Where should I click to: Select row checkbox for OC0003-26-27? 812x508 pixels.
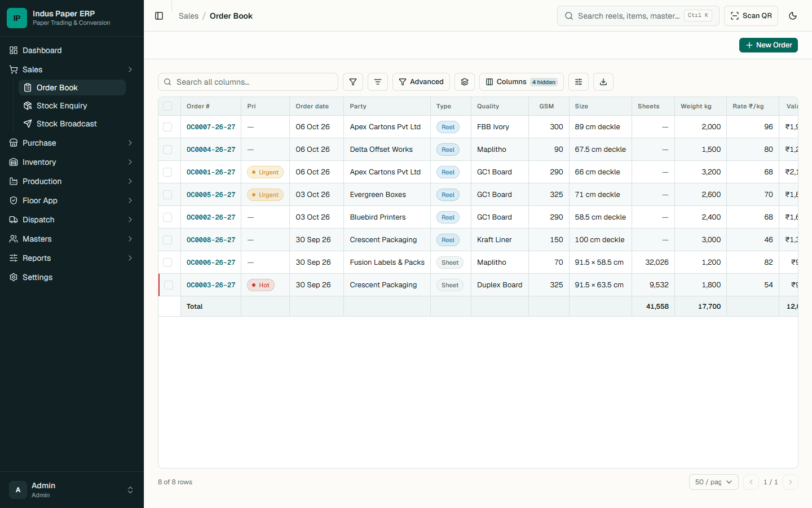(x=169, y=285)
